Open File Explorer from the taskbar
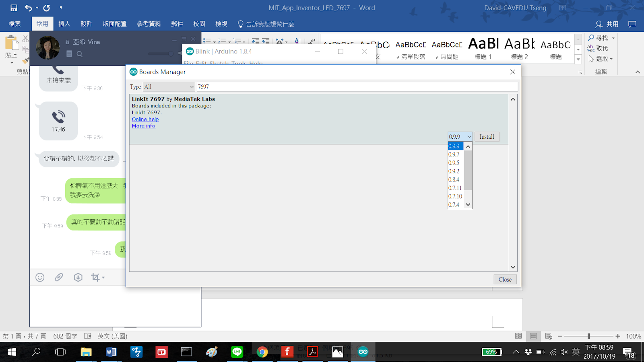This screenshot has width=644, height=362. coord(86,352)
